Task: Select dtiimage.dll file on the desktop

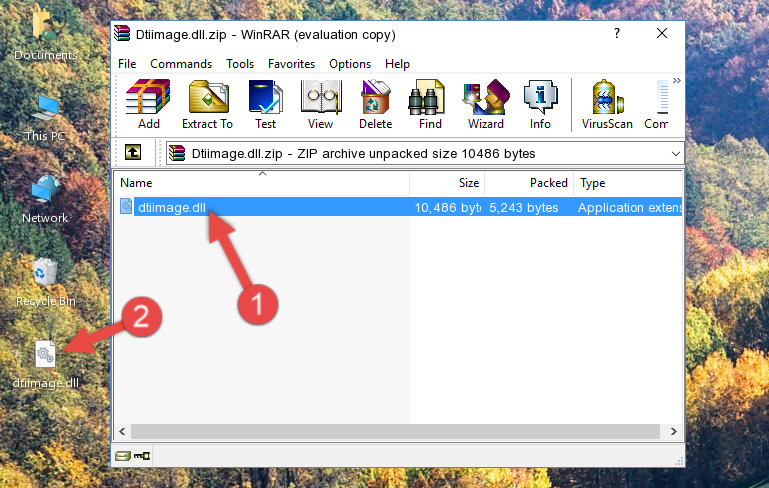Action: 45,364
